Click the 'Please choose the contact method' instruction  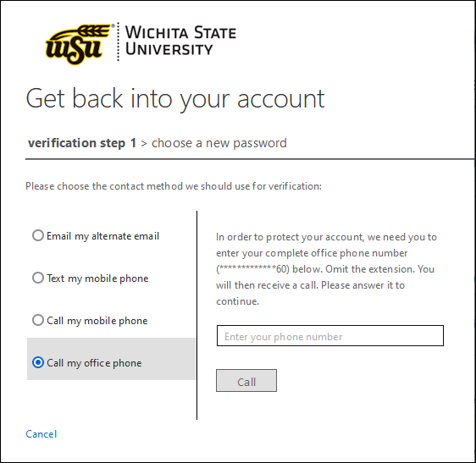point(174,186)
